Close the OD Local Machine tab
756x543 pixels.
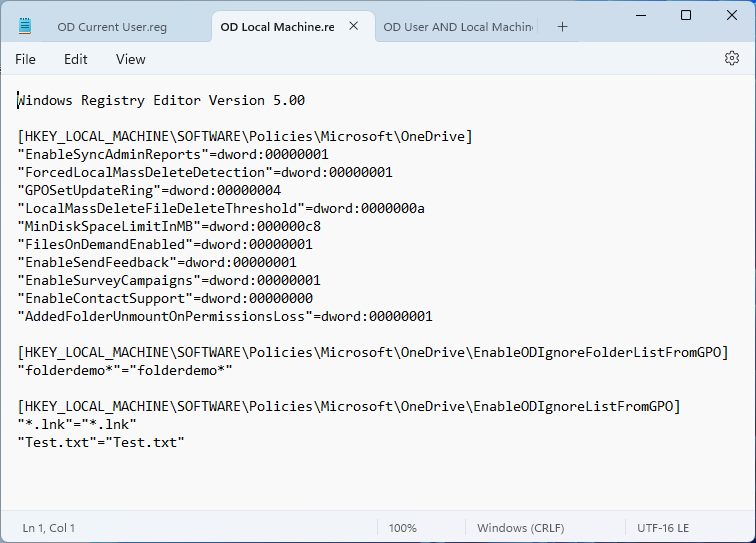pos(353,27)
